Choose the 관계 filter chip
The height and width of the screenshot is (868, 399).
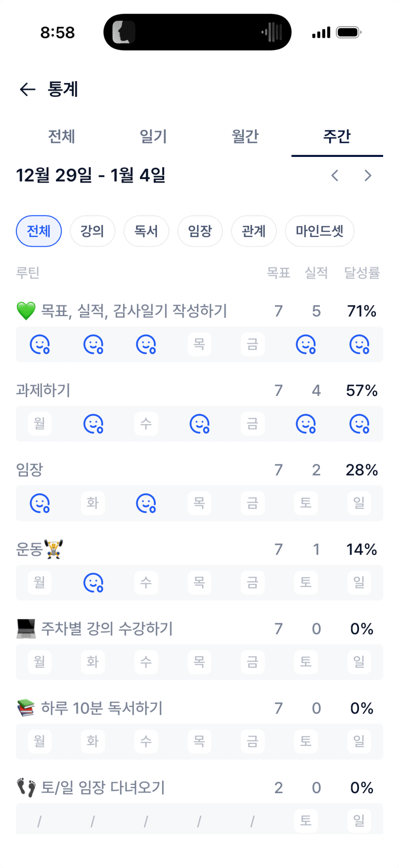click(254, 231)
